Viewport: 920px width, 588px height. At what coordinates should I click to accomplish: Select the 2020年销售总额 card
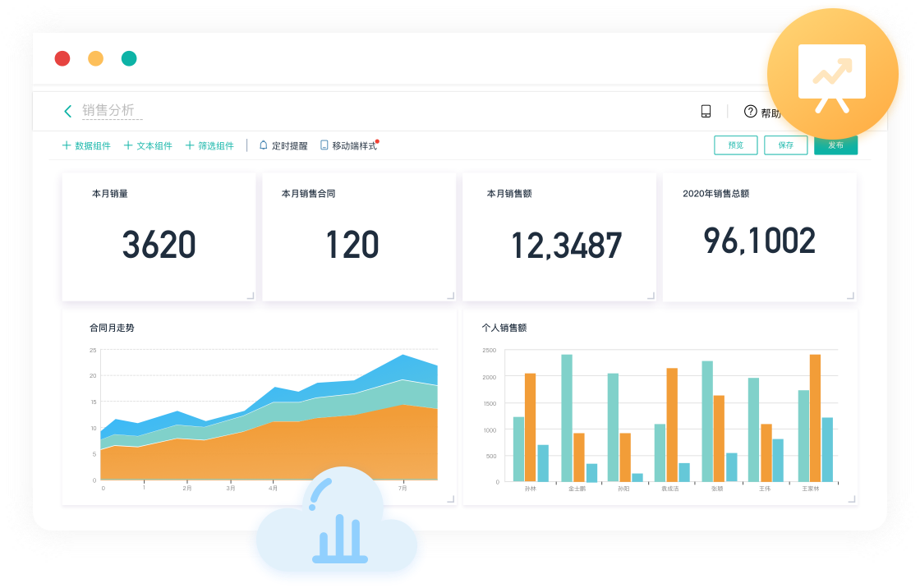[759, 238]
